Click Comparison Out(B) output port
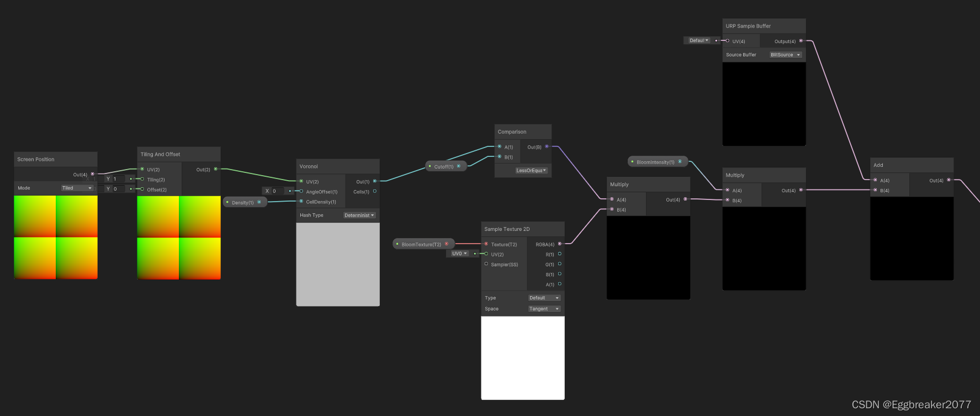This screenshot has height=416, width=980. point(547,146)
